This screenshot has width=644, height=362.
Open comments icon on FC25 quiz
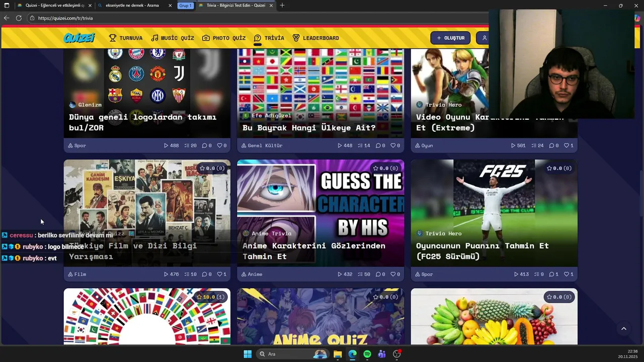click(x=551, y=274)
